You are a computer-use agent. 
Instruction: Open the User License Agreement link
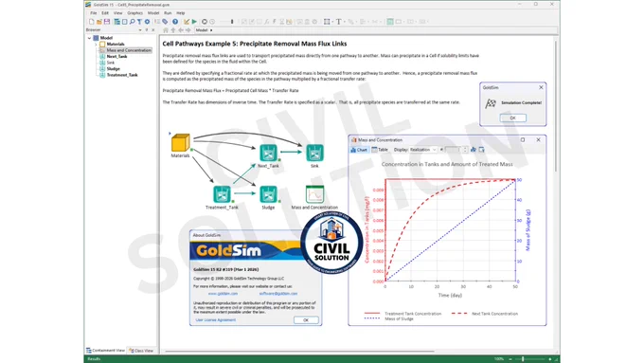(x=216, y=319)
